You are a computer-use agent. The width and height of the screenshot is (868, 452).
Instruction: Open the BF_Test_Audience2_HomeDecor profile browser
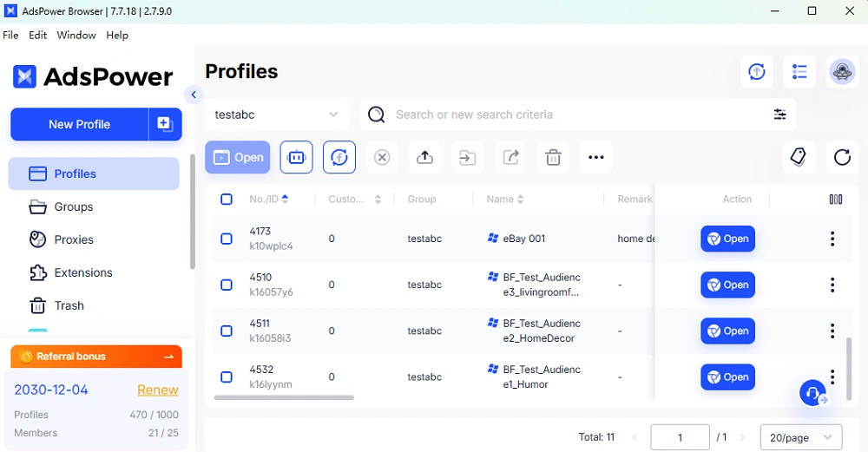727,331
